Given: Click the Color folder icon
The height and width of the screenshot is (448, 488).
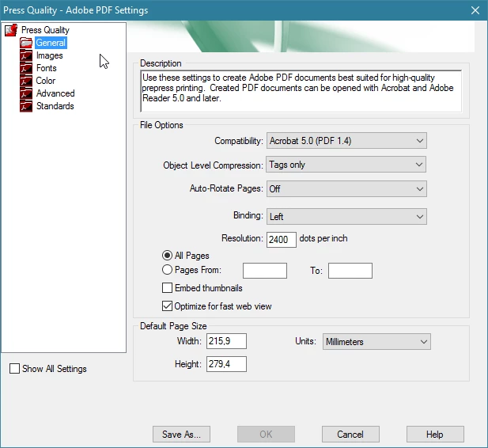Looking at the screenshot, I should point(26,81).
